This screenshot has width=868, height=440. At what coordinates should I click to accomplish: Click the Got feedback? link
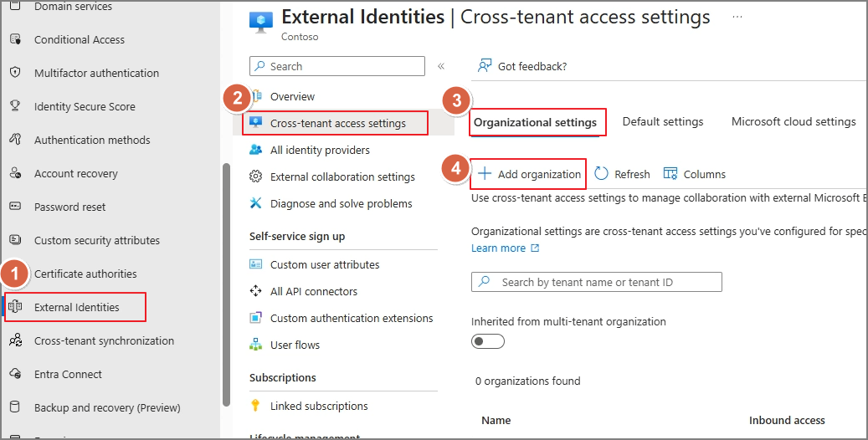(532, 66)
